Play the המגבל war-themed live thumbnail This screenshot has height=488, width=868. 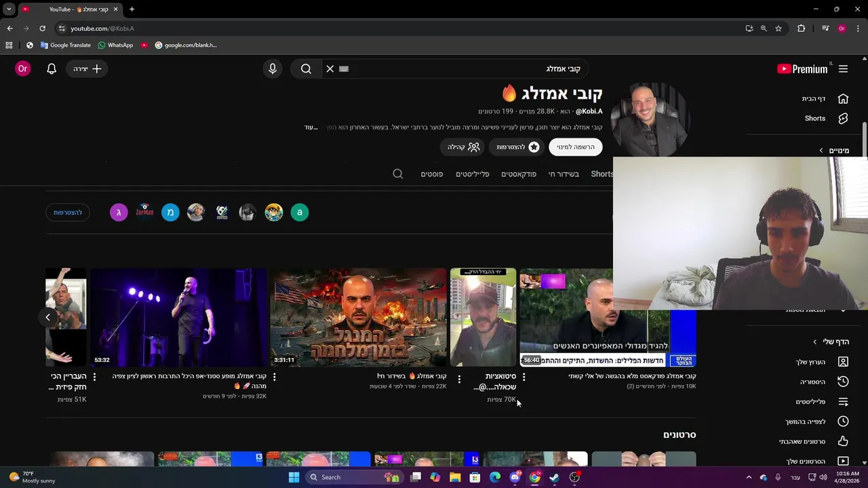[x=359, y=317]
